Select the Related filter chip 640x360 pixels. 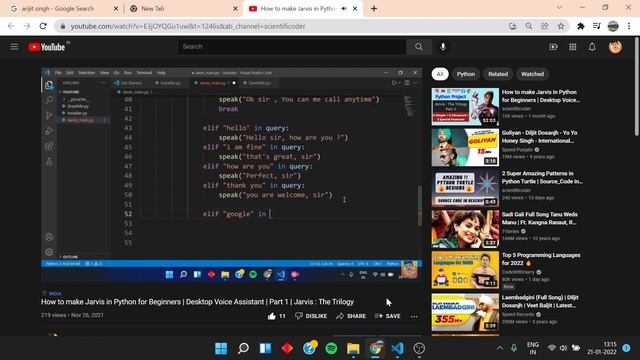click(498, 74)
